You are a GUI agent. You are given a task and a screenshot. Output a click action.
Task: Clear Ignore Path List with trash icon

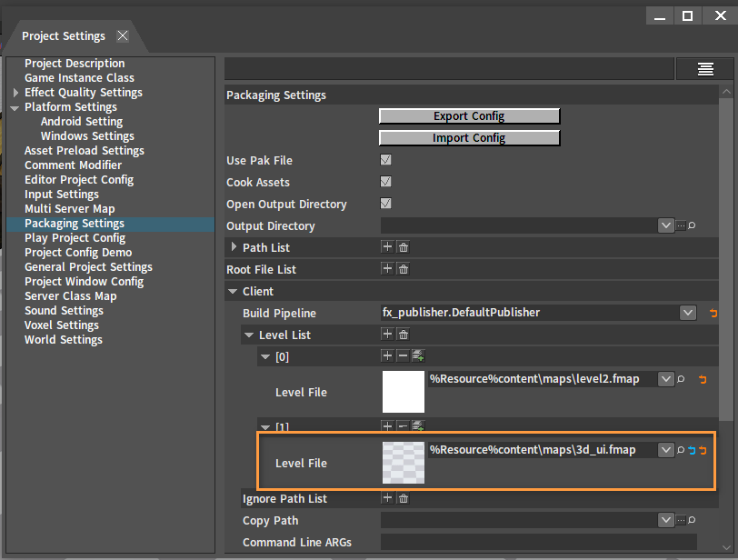point(404,498)
